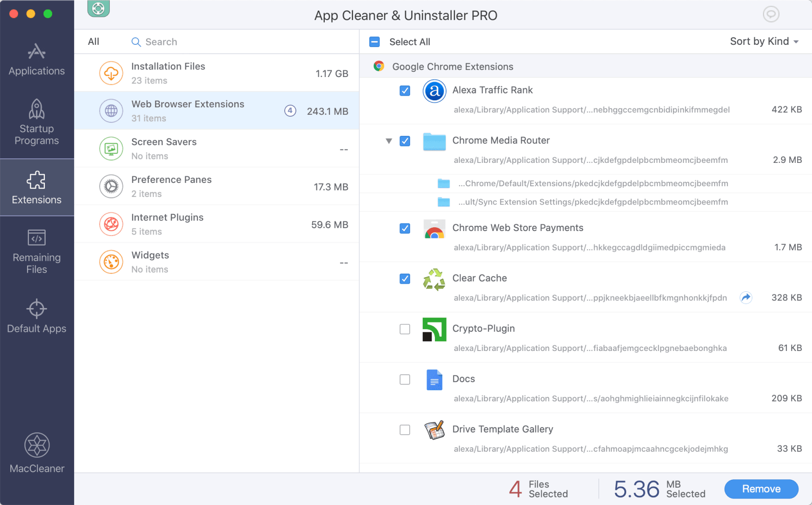
Task: Click the Chrome Media Router folder icon
Action: tap(434, 141)
